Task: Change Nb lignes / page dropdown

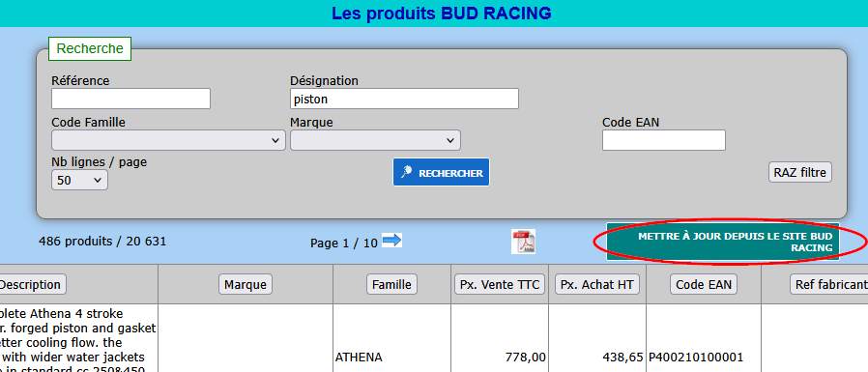Action: click(x=79, y=180)
